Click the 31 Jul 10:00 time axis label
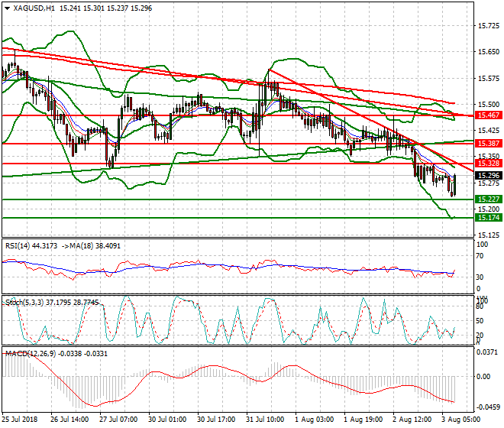The width and height of the screenshot is (504, 428). click(x=265, y=420)
